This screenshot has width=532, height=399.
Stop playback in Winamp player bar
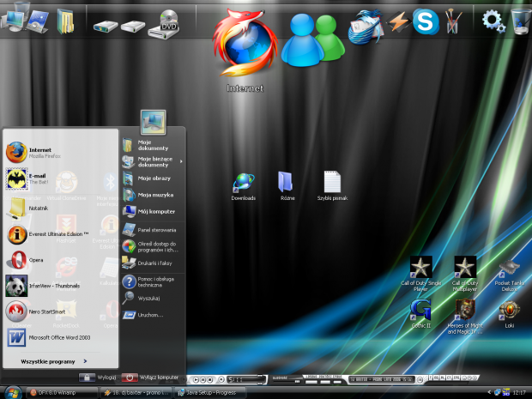(209, 379)
